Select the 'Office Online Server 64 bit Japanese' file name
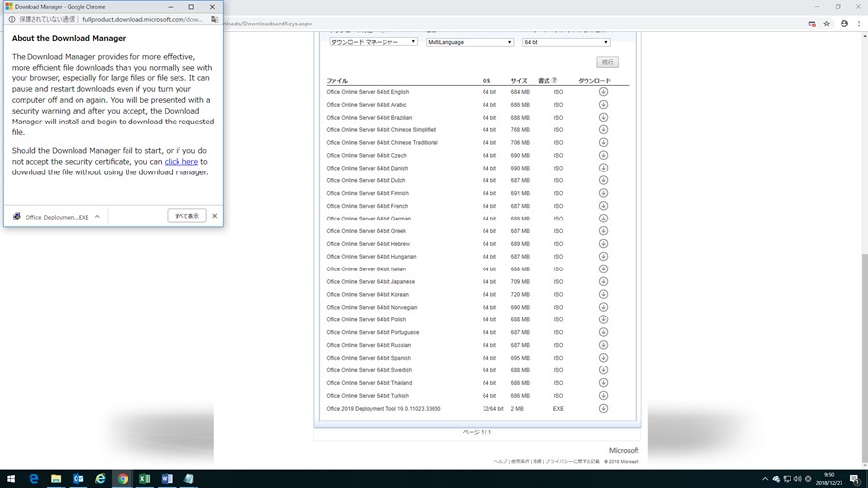 371,281
